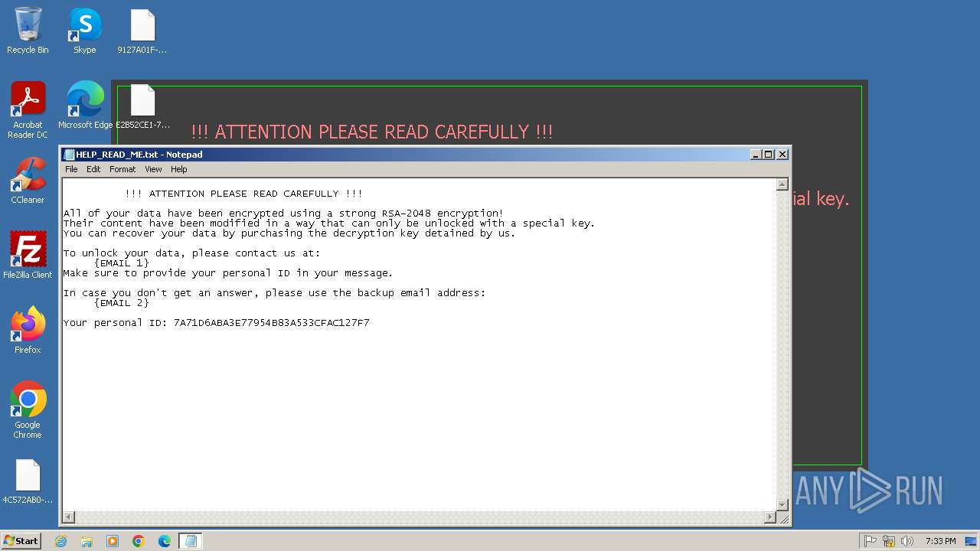Launch FileZilla Client shortcut

pyautogui.click(x=28, y=255)
